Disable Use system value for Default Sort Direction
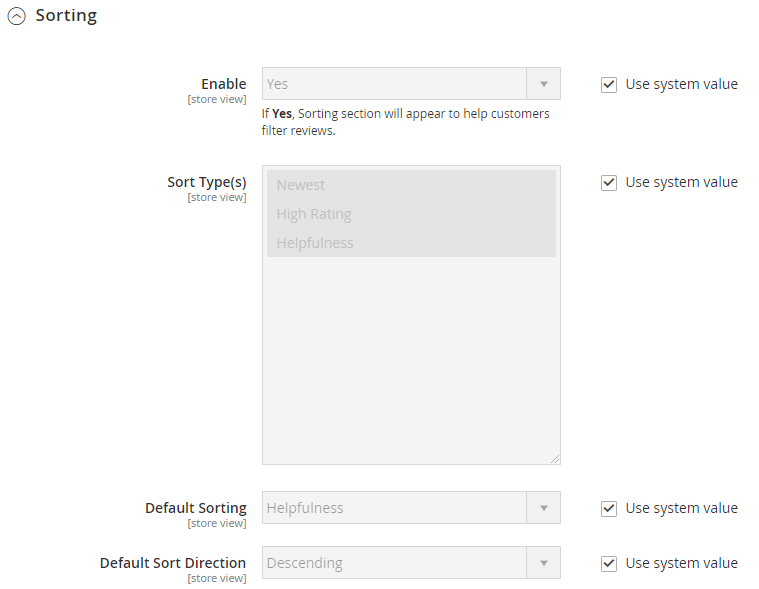759x589 pixels. coord(609,564)
